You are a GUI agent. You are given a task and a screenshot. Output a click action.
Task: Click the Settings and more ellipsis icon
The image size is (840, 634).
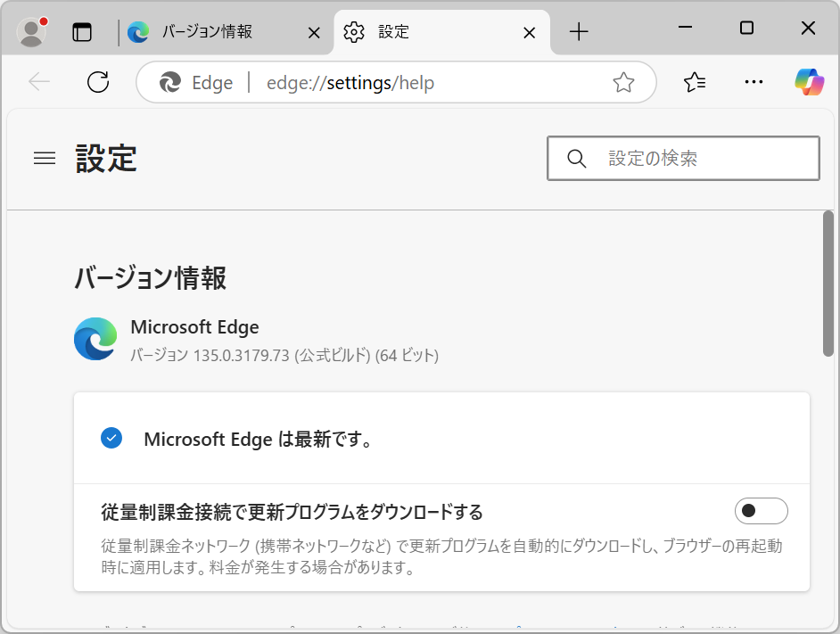click(754, 82)
